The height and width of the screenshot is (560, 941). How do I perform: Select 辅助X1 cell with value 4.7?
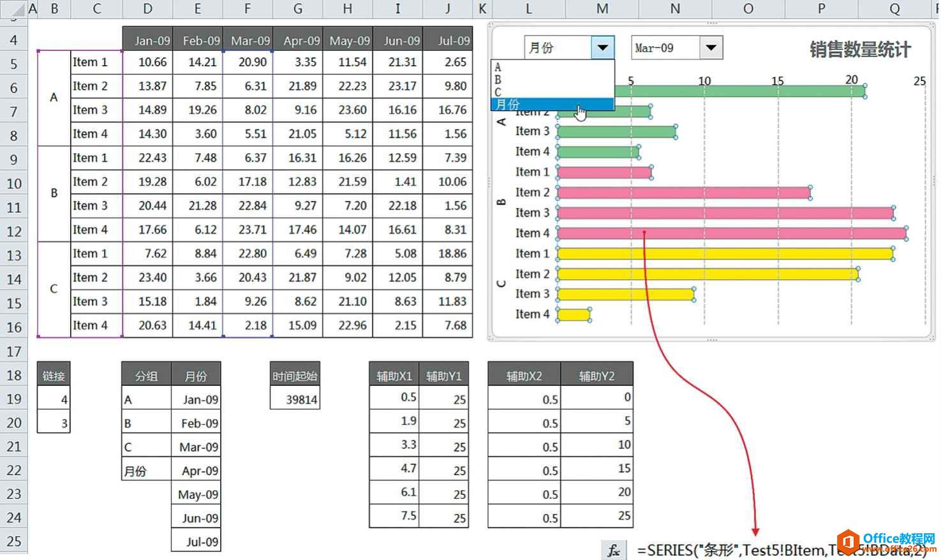tap(394, 469)
